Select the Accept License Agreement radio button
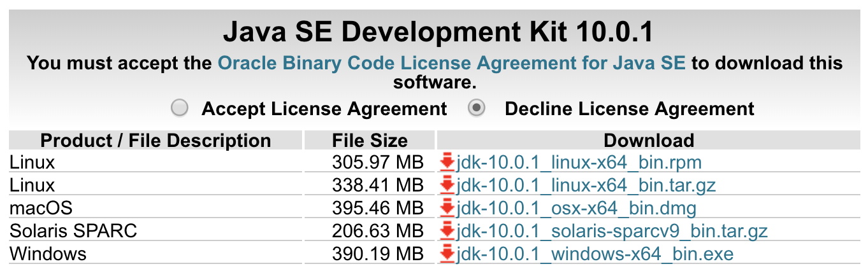This screenshot has width=868, height=271. click(x=180, y=108)
